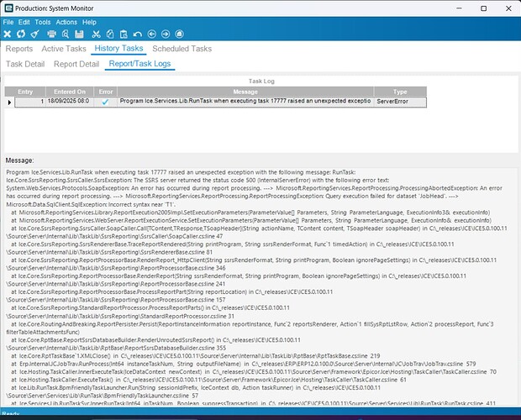Select the Report/Task Logs sub-tab
The width and height of the screenshot is (521, 420).
point(139,64)
